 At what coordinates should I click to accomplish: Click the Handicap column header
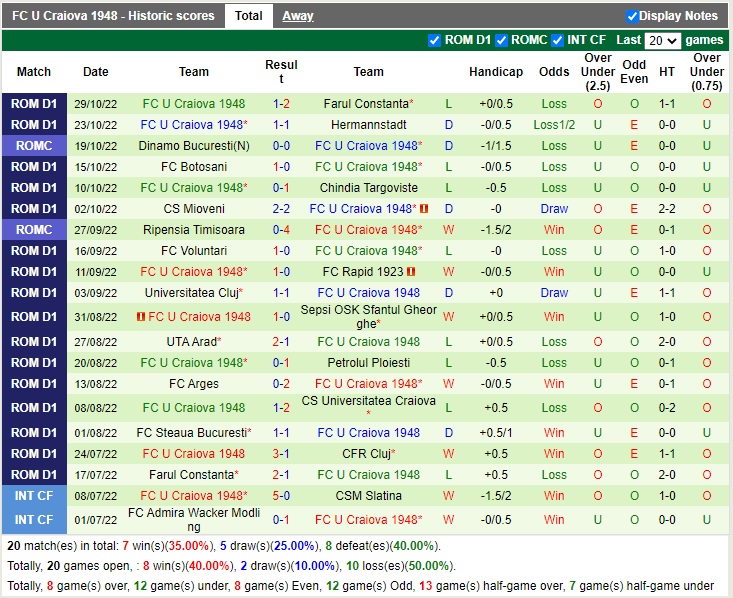click(x=496, y=72)
